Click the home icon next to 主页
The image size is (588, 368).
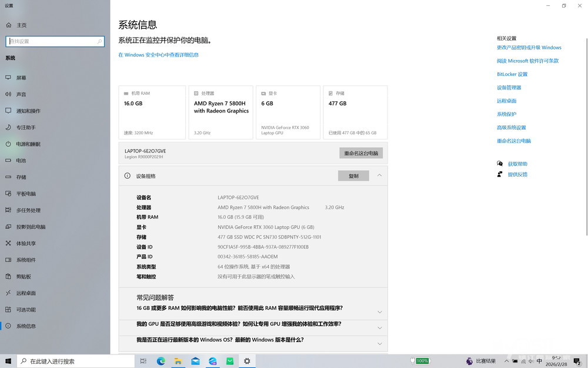(9, 25)
